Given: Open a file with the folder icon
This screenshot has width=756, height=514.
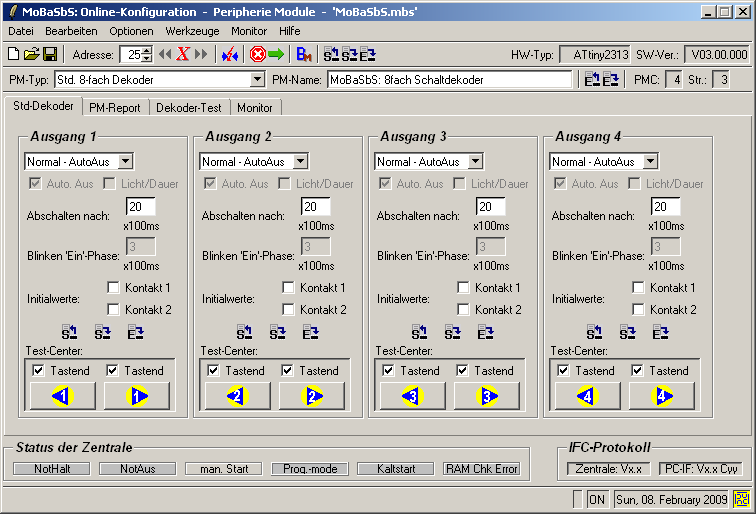Looking at the screenshot, I should click(x=31, y=54).
